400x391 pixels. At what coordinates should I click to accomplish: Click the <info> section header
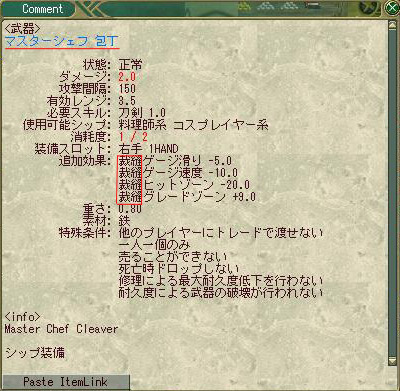(x=22, y=317)
